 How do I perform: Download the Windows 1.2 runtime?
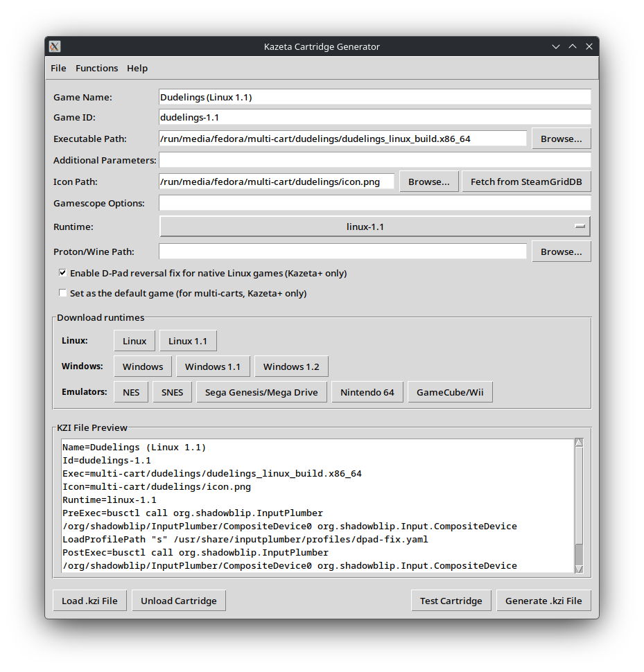291,366
